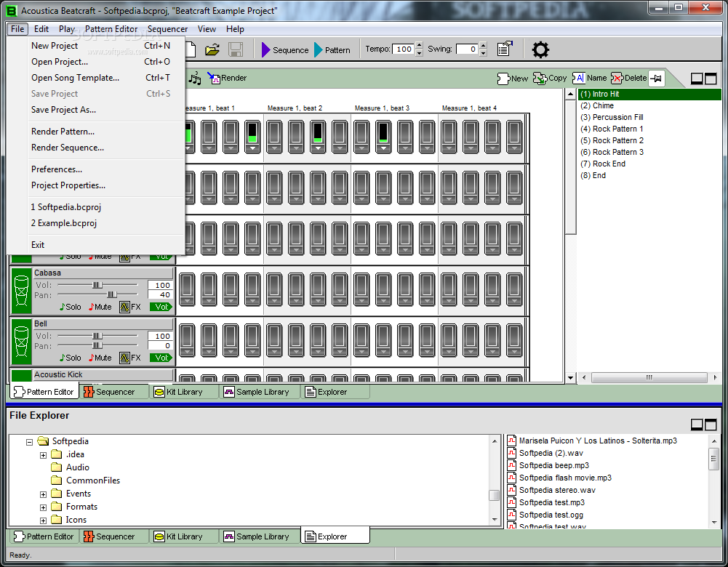Open project properties clipboard icon
728x567 pixels.
click(x=504, y=49)
